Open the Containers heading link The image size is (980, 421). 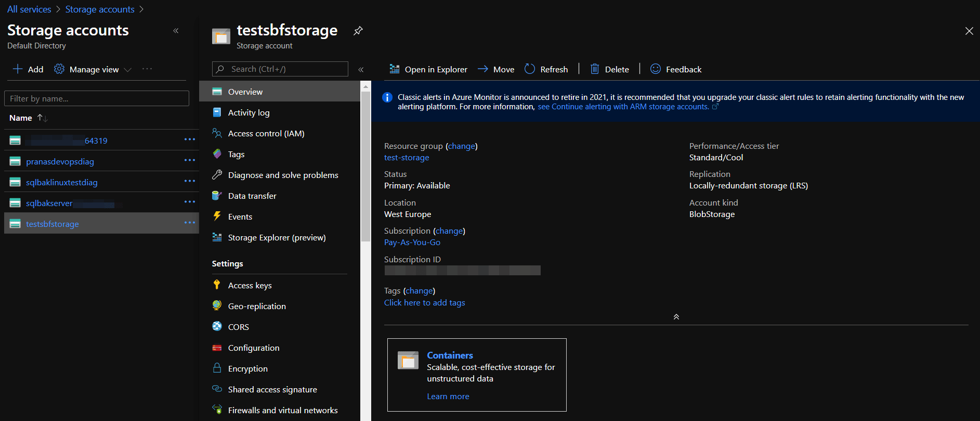(x=450, y=355)
